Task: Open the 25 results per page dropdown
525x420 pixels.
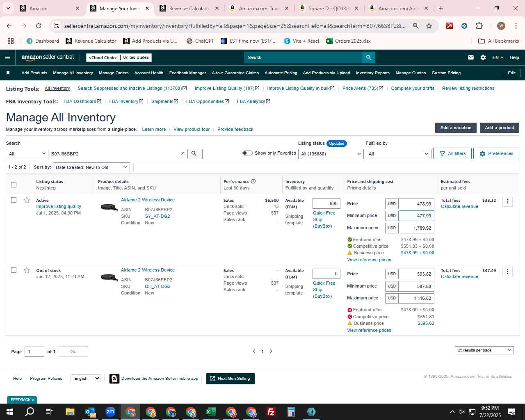Action: [484, 350]
